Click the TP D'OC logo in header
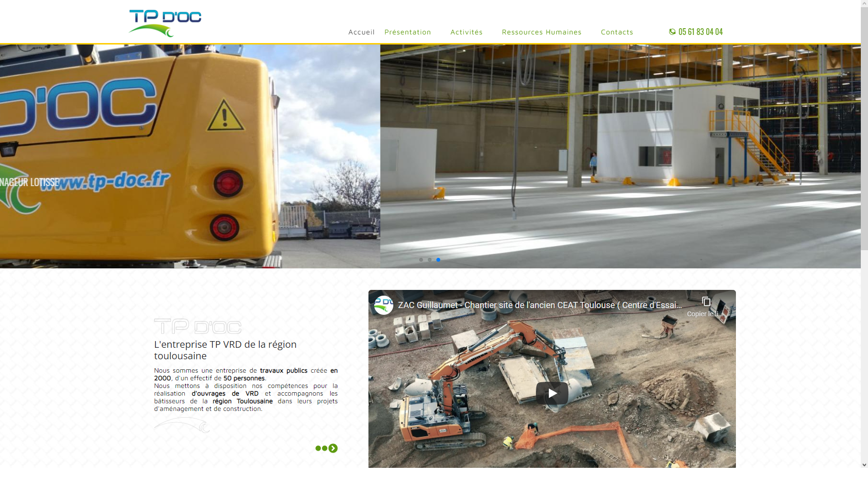Image resolution: width=868 pixels, height=487 pixels. [165, 23]
